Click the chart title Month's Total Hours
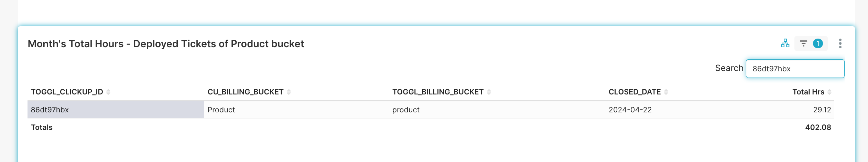The width and height of the screenshot is (868, 162). tap(76, 44)
